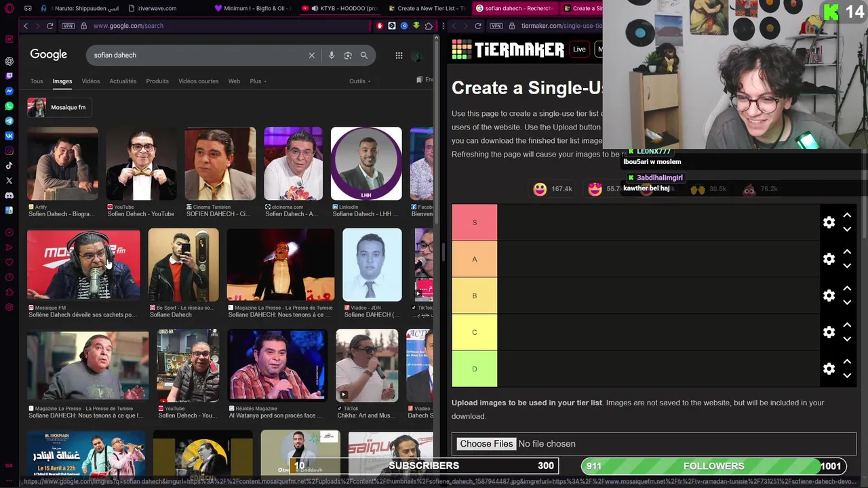Switch to the Vidéos results tab
This screenshot has height=488, width=868.
click(x=91, y=81)
